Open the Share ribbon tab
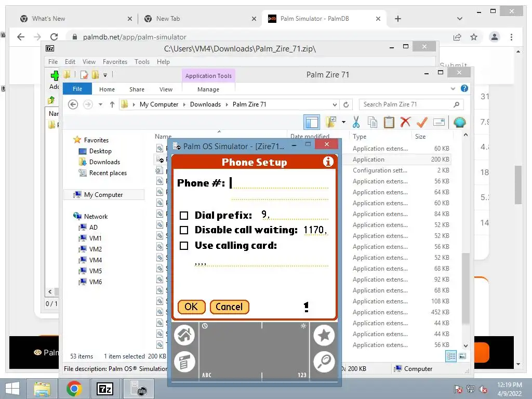The height and width of the screenshot is (399, 532). click(137, 89)
